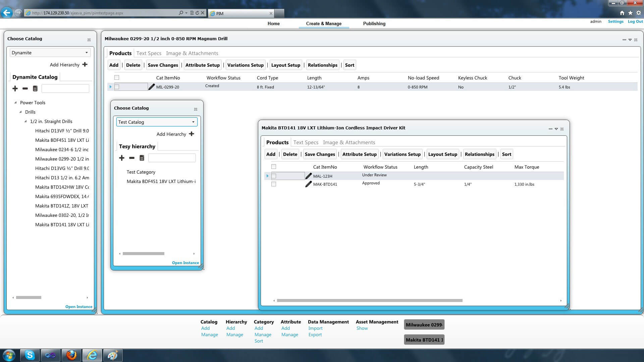644x362 pixels.
Task: Click the plus icon beside Add Hierarchy in Test Catalog panel
Action: pos(192,134)
